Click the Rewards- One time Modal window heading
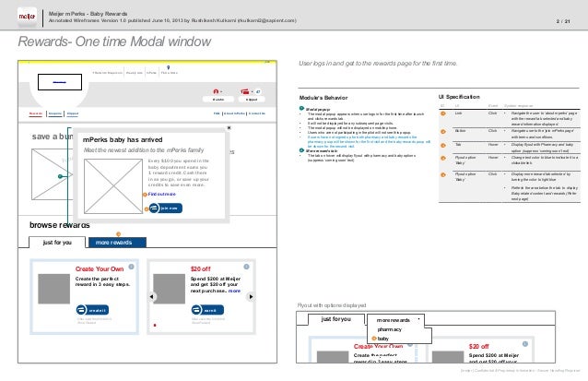 (x=114, y=42)
